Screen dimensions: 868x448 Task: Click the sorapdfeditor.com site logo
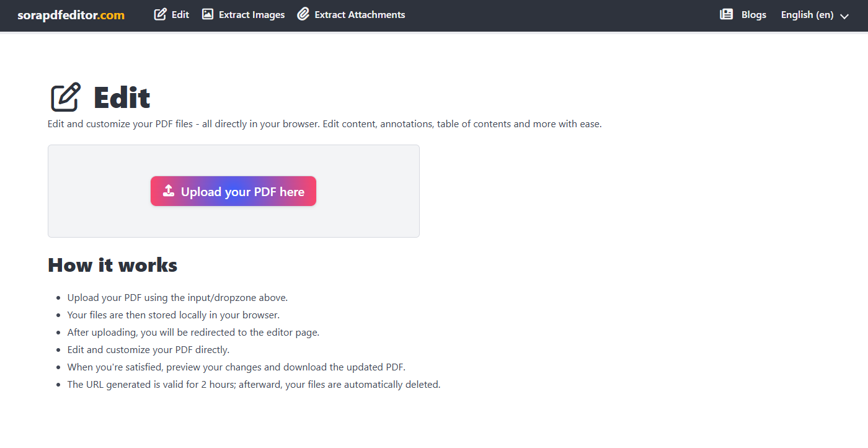tap(71, 15)
